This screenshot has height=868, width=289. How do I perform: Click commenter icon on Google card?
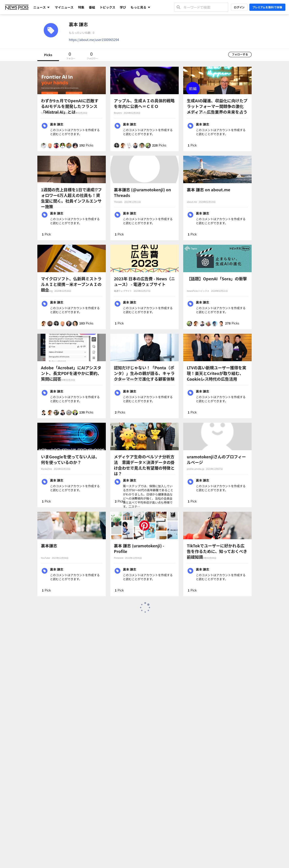click(44, 482)
